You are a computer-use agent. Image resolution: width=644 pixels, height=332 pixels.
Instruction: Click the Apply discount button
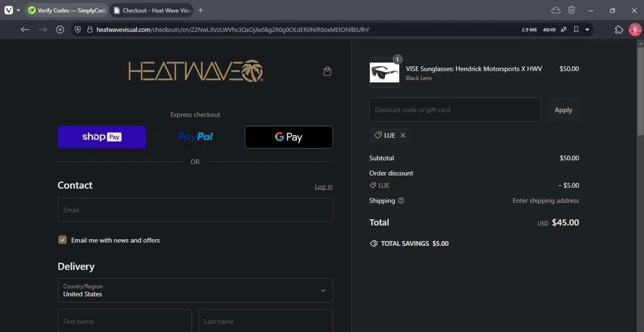click(x=563, y=110)
